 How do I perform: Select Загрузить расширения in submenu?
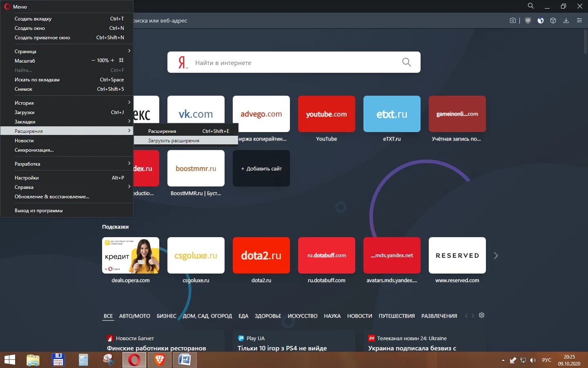(186, 140)
